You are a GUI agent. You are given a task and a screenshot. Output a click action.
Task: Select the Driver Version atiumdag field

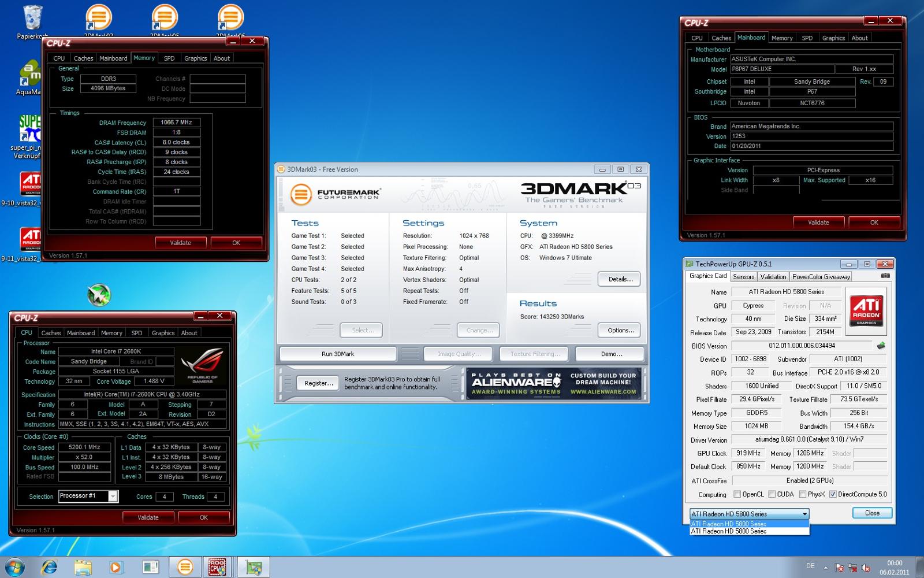click(x=809, y=439)
